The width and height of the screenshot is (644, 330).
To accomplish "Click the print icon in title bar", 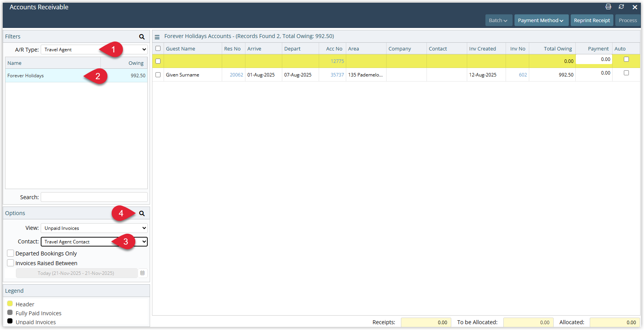I will coord(608,7).
